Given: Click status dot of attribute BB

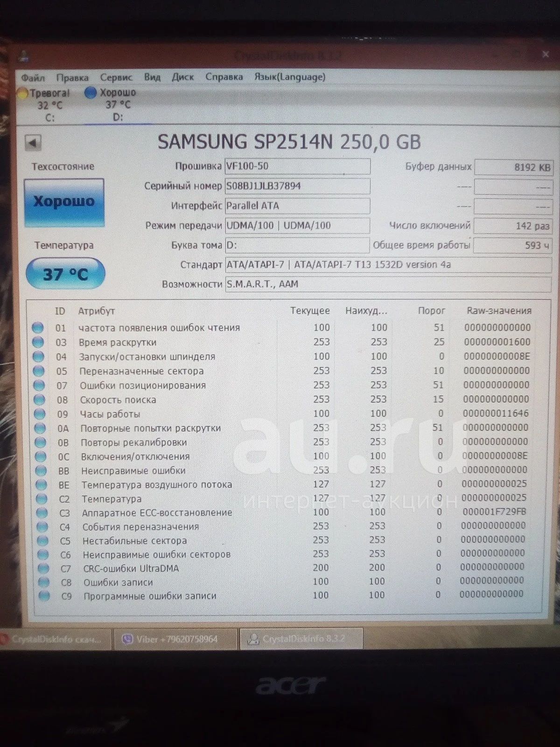Looking at the screenshot, I should (x=41, y=471).
